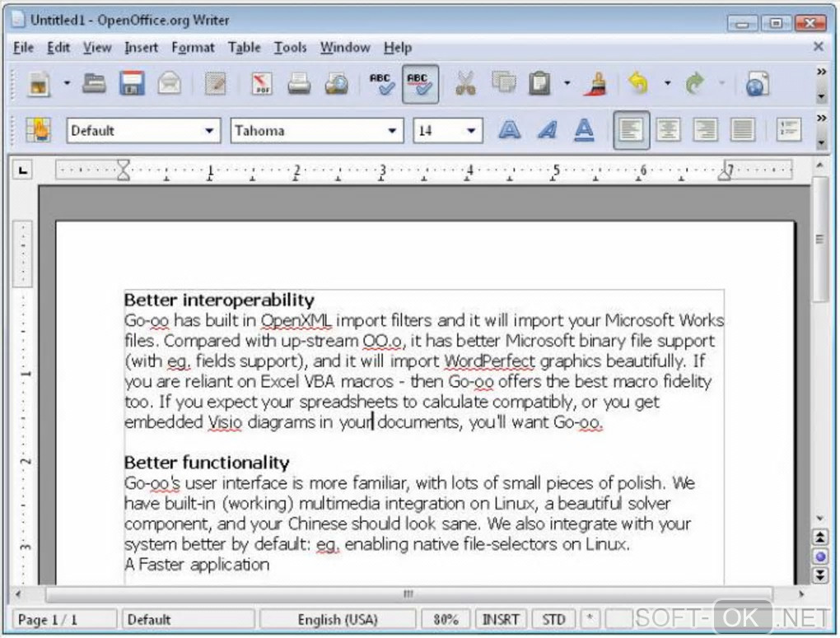Toggle AutoSpellcheck button
This screenshot has width=840, height=638.
(421, 84)
